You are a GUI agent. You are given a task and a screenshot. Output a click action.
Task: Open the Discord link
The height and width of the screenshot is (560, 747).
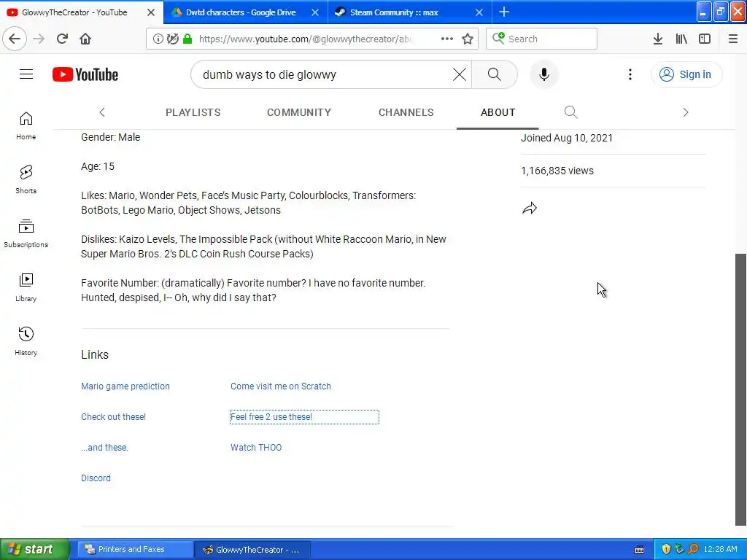96,478
